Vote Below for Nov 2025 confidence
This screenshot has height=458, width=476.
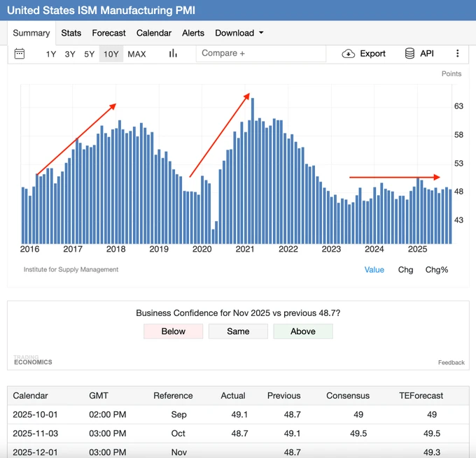tap(174, 331)
